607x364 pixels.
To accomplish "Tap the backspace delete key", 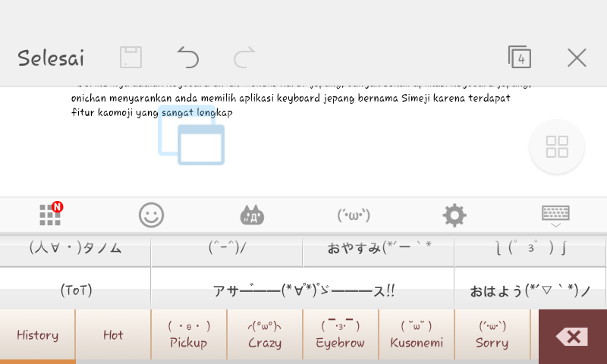I will coord(573,337).
